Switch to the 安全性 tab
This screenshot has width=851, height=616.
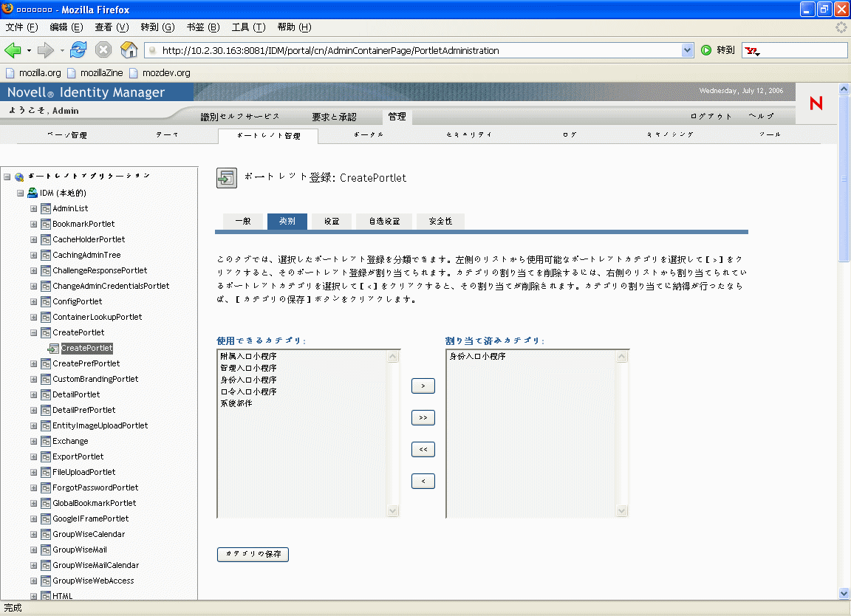click(440, 221)
